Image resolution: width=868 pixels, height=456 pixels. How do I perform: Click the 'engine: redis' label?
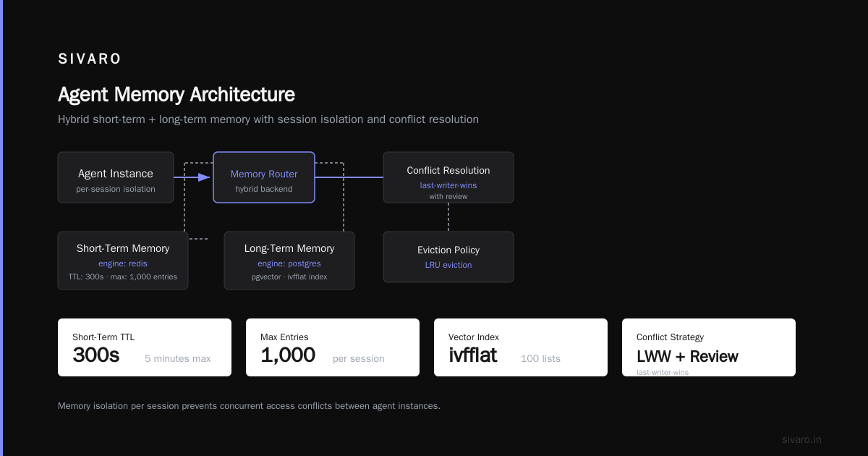point(123,263)
